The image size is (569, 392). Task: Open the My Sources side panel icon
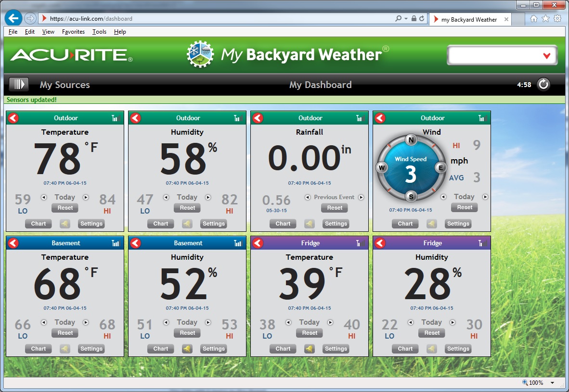pos(19,85)
